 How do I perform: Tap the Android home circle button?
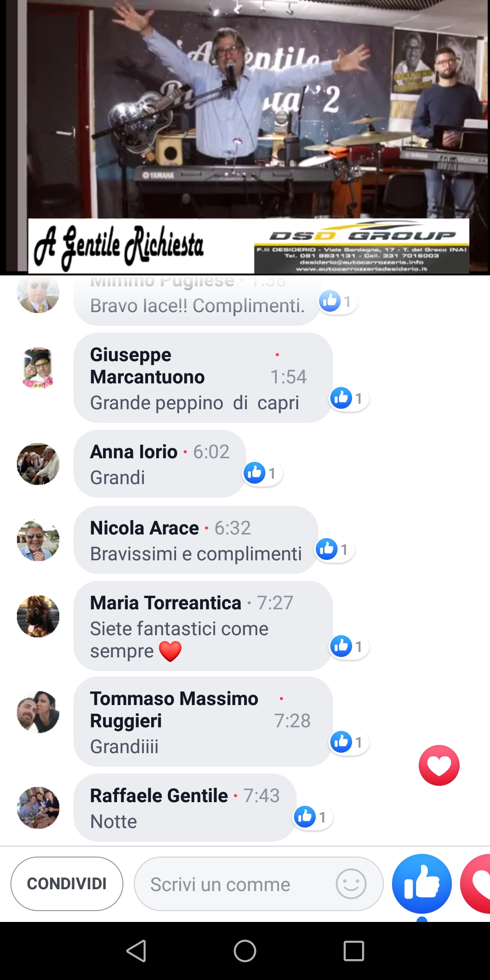point(245,951)
